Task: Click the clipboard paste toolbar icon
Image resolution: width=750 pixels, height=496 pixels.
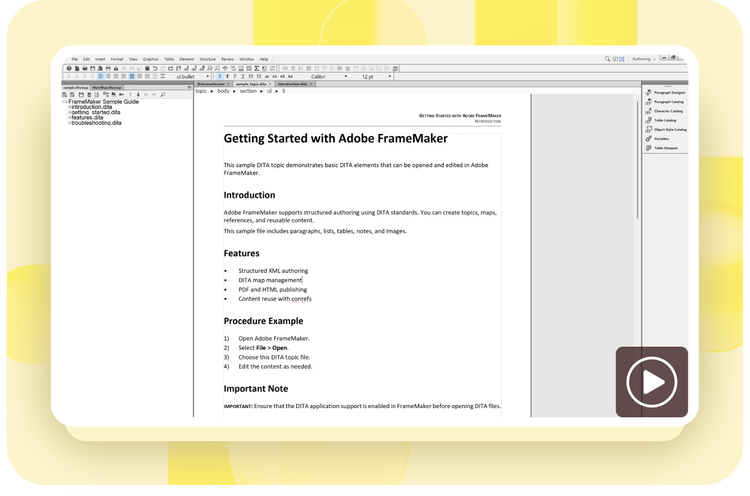Action: [147, 68]
